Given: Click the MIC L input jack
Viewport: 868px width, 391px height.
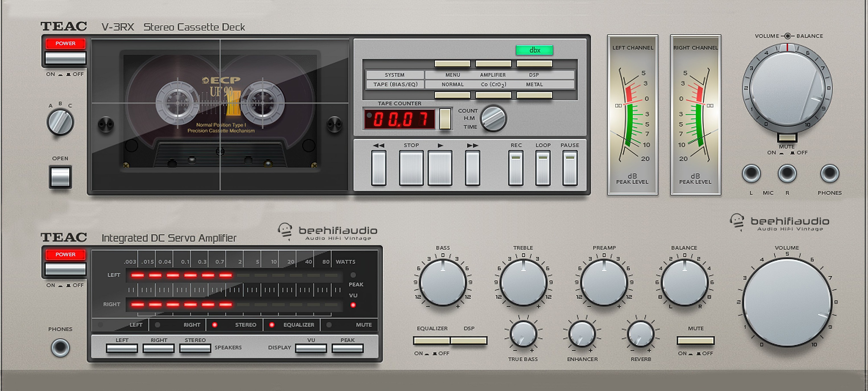Looking at the screenshot, I should click(x=751, y=173).
